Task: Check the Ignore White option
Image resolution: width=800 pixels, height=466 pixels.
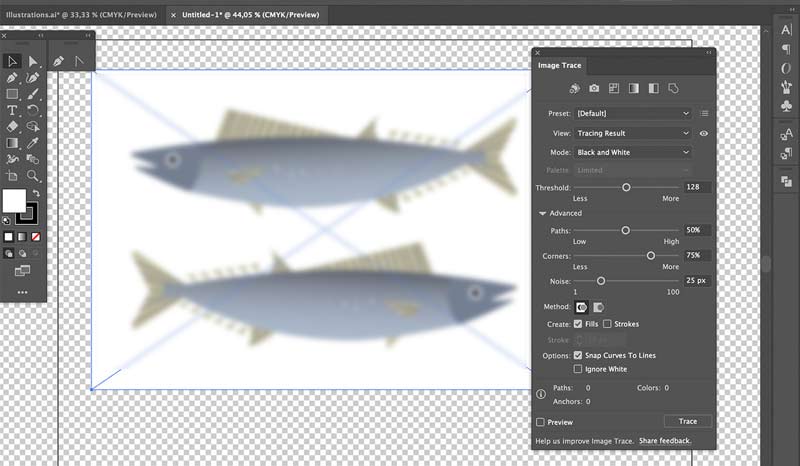Action: tap(578, 369)
